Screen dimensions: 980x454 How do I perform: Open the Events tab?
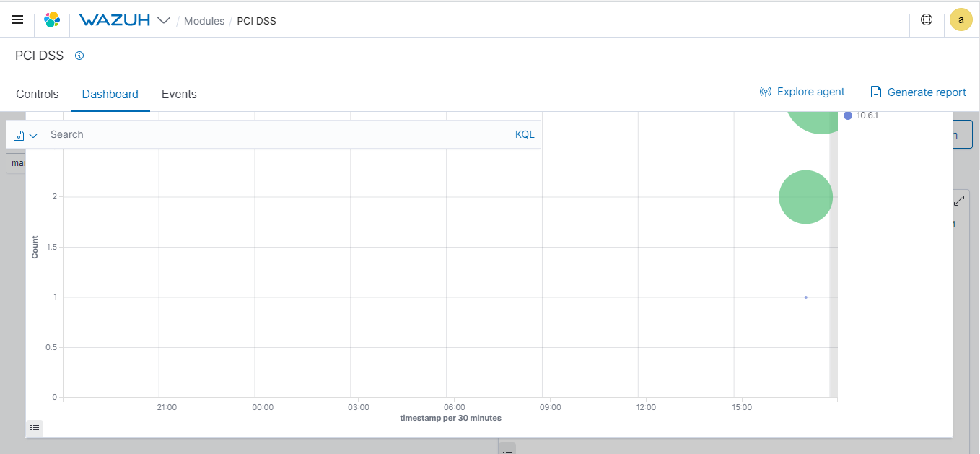point(179,94)
